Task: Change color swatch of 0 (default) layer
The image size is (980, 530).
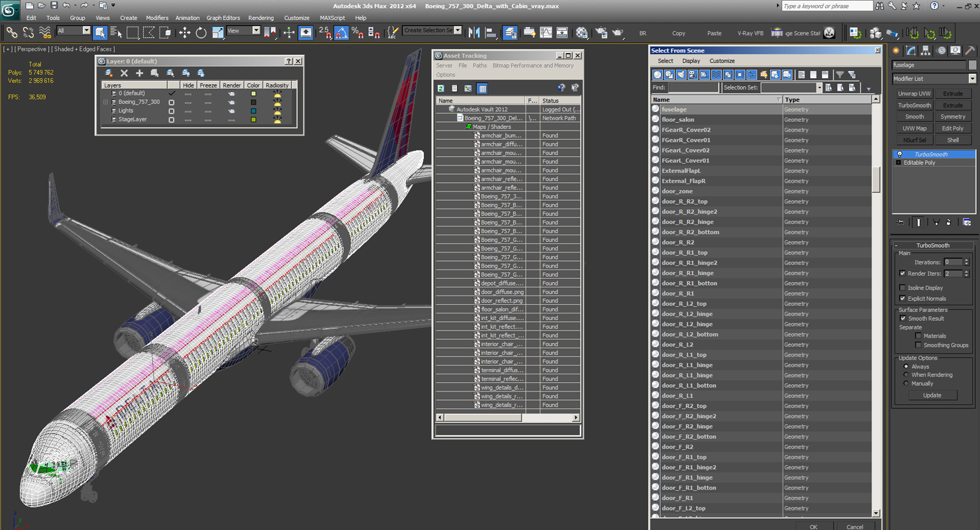Action: 253,94
